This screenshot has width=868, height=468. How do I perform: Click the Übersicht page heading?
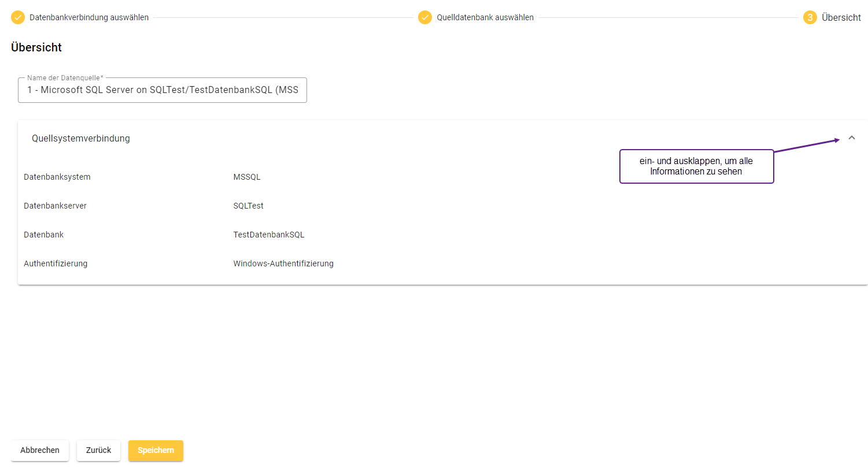tap(36, 47)
